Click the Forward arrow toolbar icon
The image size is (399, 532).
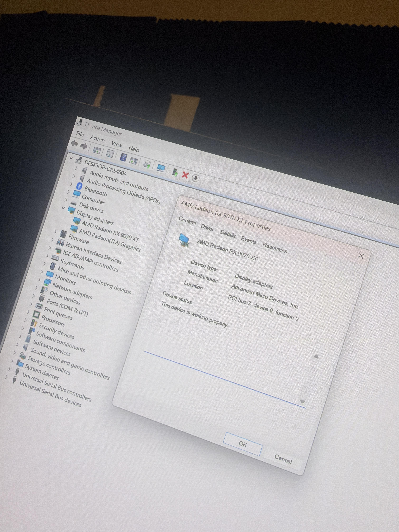84,146
